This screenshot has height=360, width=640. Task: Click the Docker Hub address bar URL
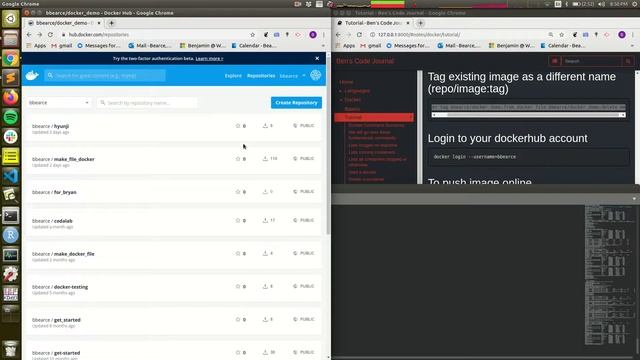(99, 35)
